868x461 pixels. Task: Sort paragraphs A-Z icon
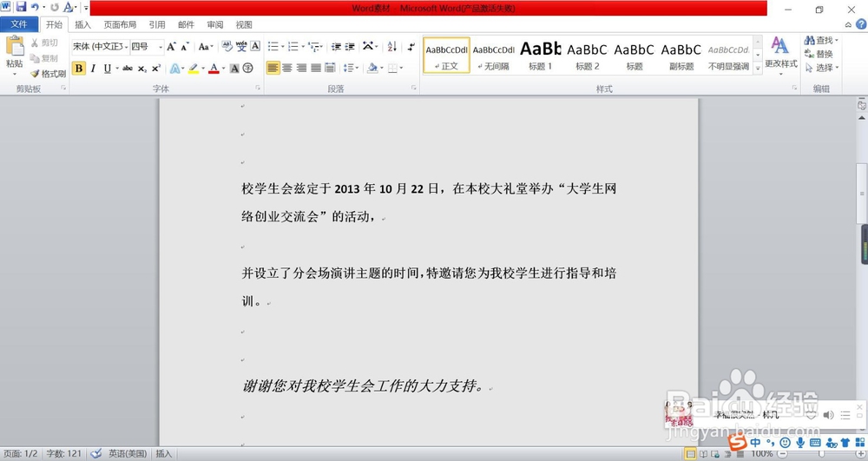click(x=392, y=47)
